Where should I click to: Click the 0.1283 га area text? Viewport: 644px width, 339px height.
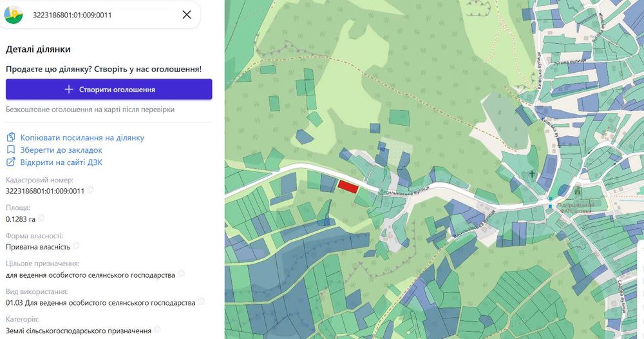[x=21, y=219]
